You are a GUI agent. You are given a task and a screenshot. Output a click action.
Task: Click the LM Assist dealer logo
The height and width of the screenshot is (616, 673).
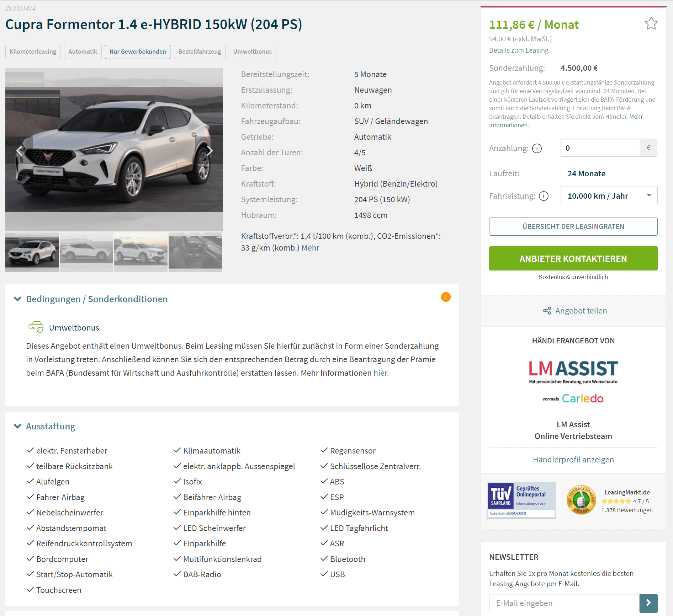(573, 372)
